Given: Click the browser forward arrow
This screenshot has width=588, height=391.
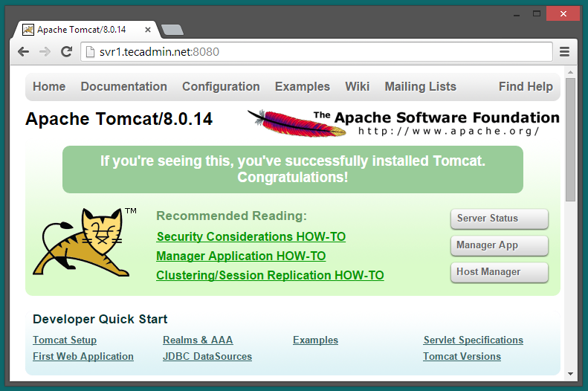Looking at the screenshot, I should point(45,52).
